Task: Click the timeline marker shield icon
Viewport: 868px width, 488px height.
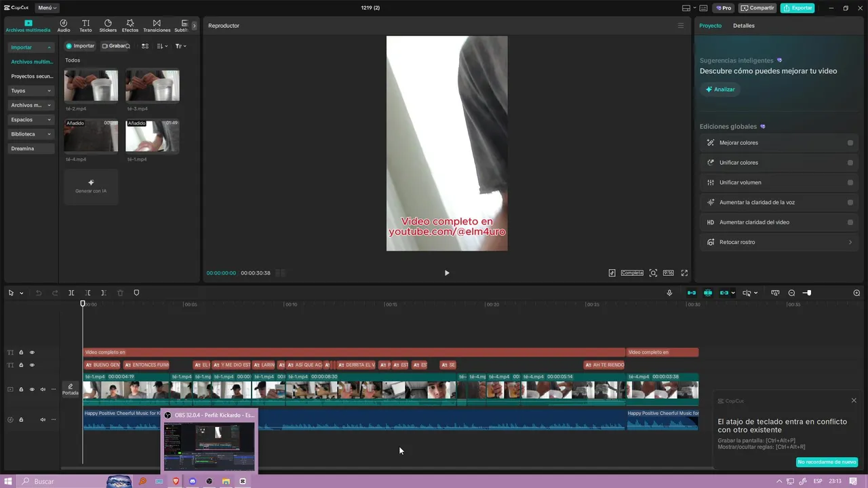Action: tap(136, 293)
